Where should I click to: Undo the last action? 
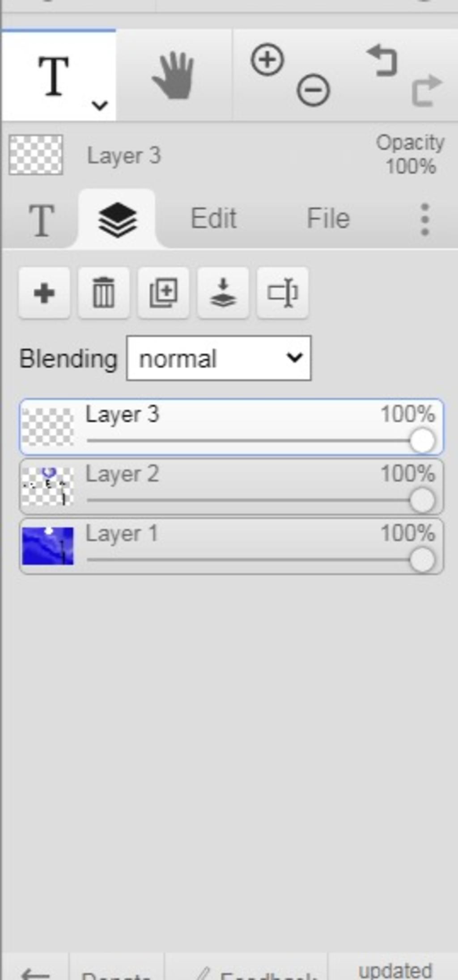(382, 61)
